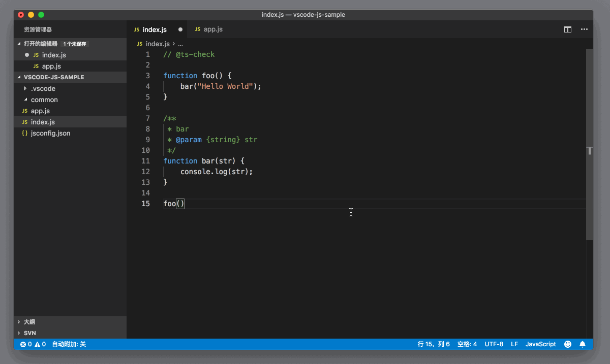Expand the 大纲 outline section
610x364 pixels.
(28, 321)
